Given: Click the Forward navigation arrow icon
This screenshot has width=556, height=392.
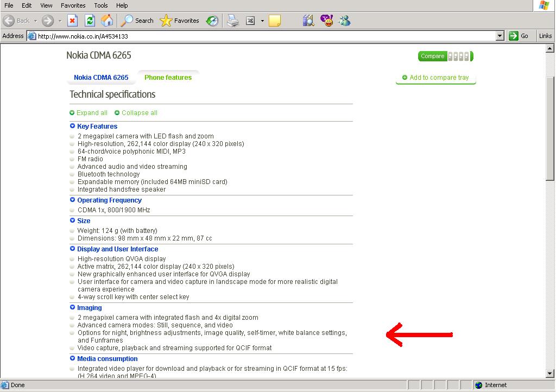Looking at the screenshot, I should [48, 21].
